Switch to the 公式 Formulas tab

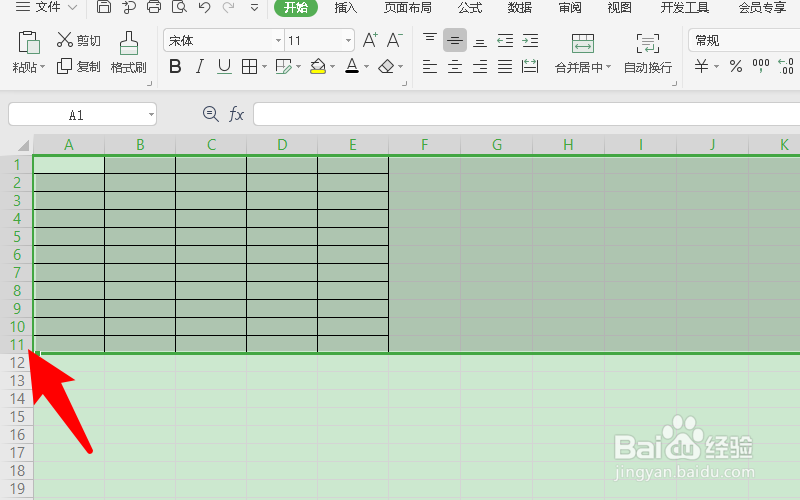coord(469,8)
